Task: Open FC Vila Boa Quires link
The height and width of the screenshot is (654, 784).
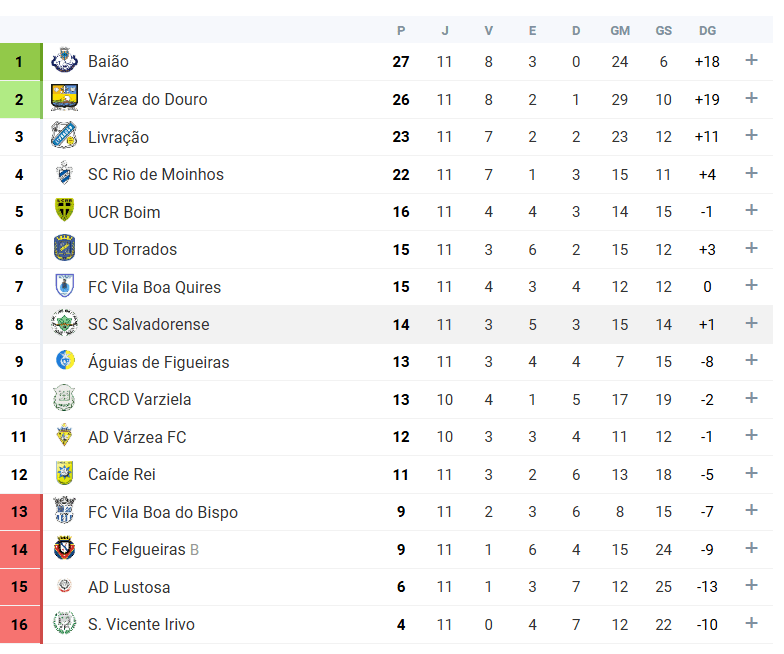Action: [154, 287]
